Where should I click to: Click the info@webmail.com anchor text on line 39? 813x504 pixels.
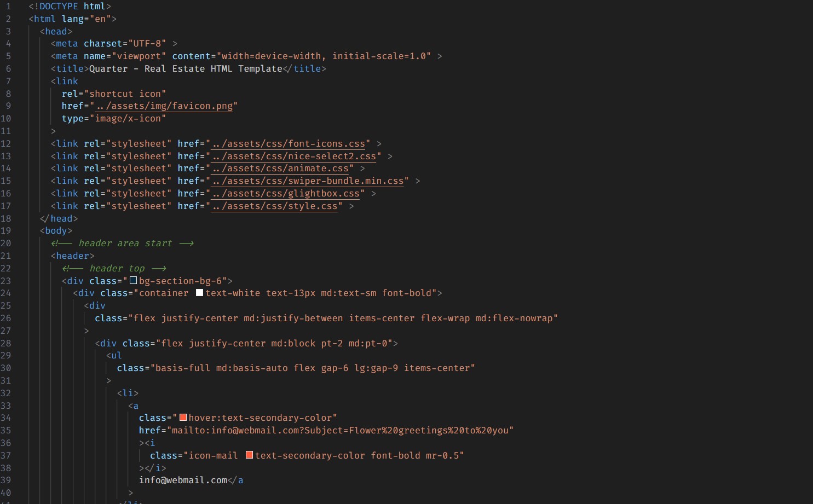point(183,480)
